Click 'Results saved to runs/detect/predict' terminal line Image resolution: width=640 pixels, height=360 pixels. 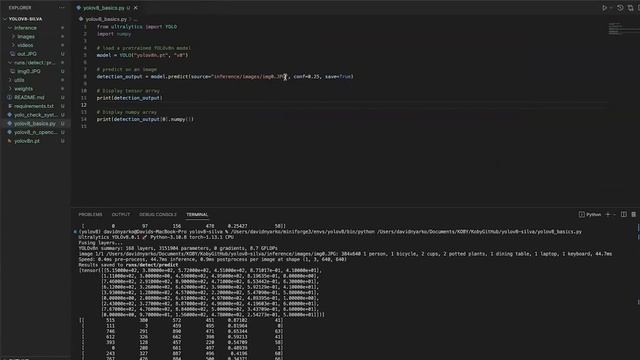pyautogui.click(x=128, y=265)
